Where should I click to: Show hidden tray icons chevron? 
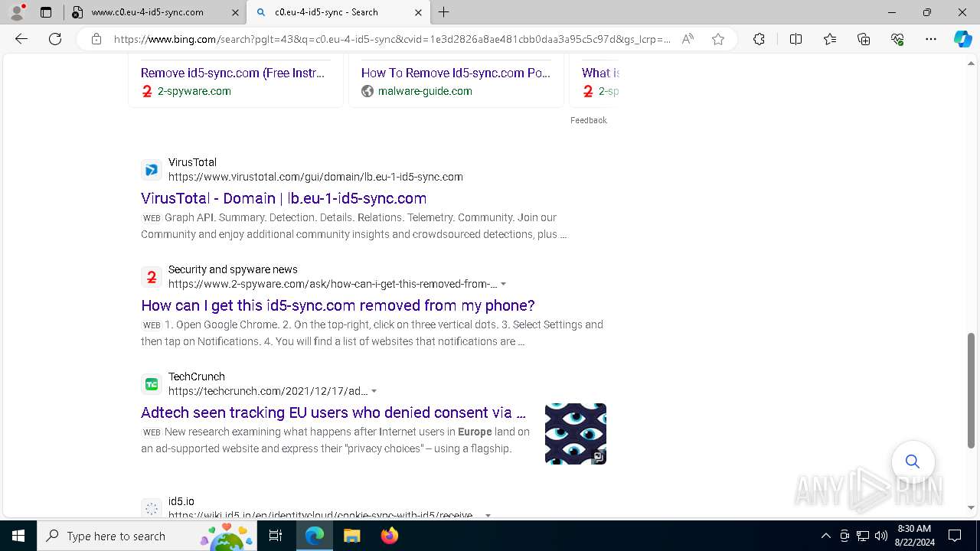pos(826,536)
